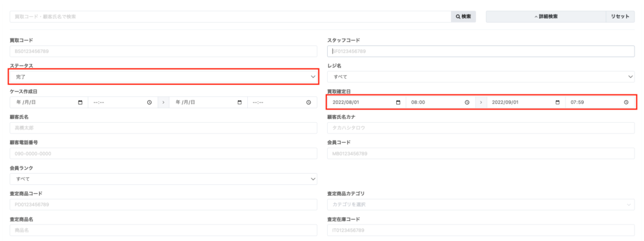Click the 顧客電話番号 input field
This screenshot has width=644, height=241.
(x=164, y=154)
